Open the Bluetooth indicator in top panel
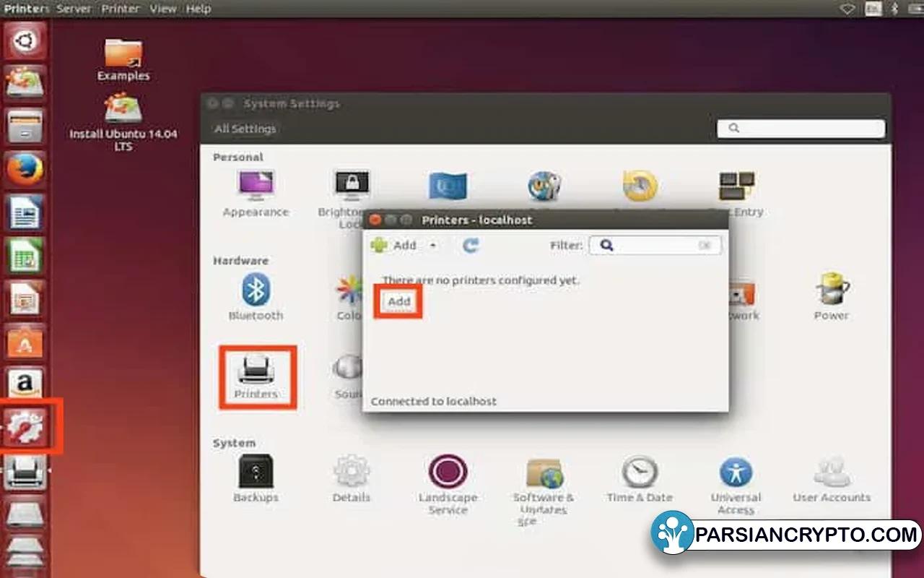 click(895, 9)
